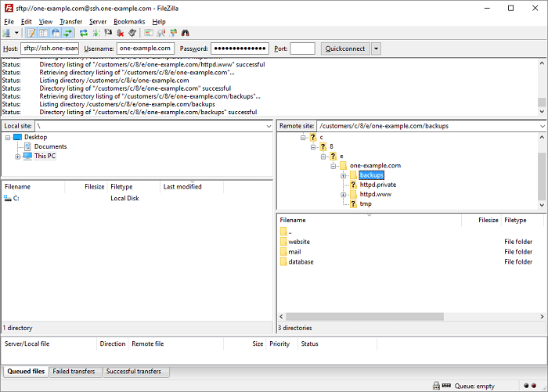Expand the backups tree node
The width and height of the screenshot is (548, 392).
tap(344, 176)
